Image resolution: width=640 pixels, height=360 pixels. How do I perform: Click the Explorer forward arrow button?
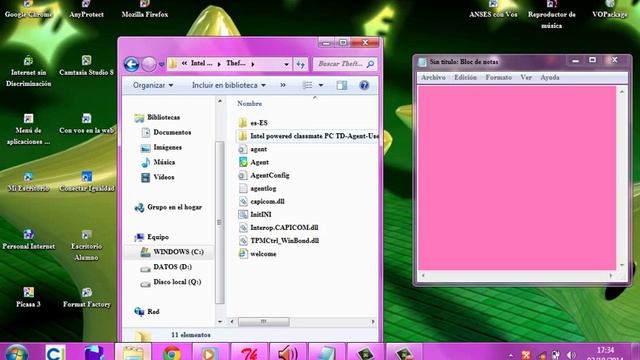point(149,64)
